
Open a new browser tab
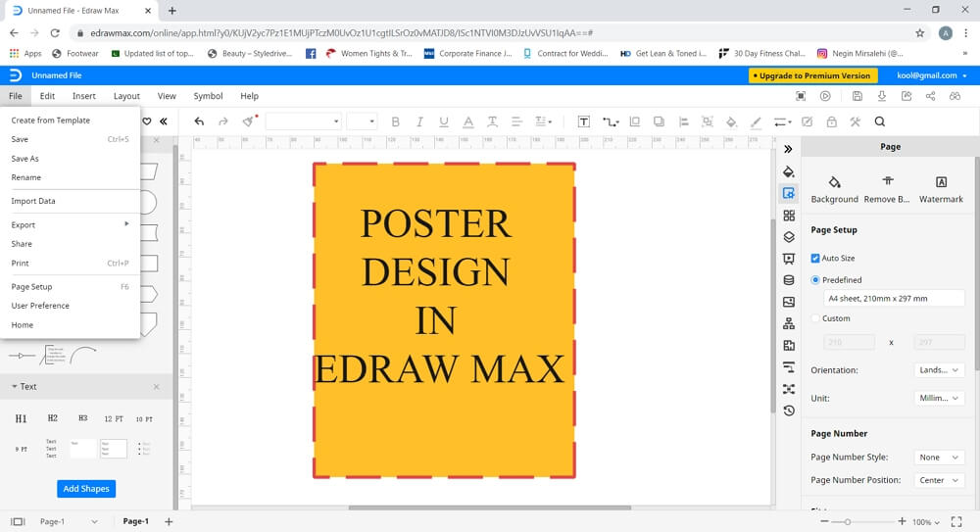[171, 11]
